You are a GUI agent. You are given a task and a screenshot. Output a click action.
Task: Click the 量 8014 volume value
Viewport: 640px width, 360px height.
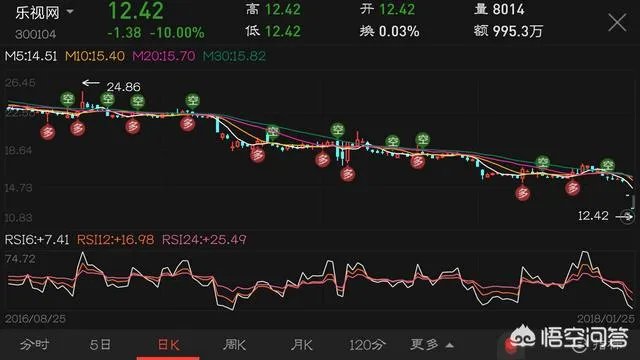(x=499, y=9)
